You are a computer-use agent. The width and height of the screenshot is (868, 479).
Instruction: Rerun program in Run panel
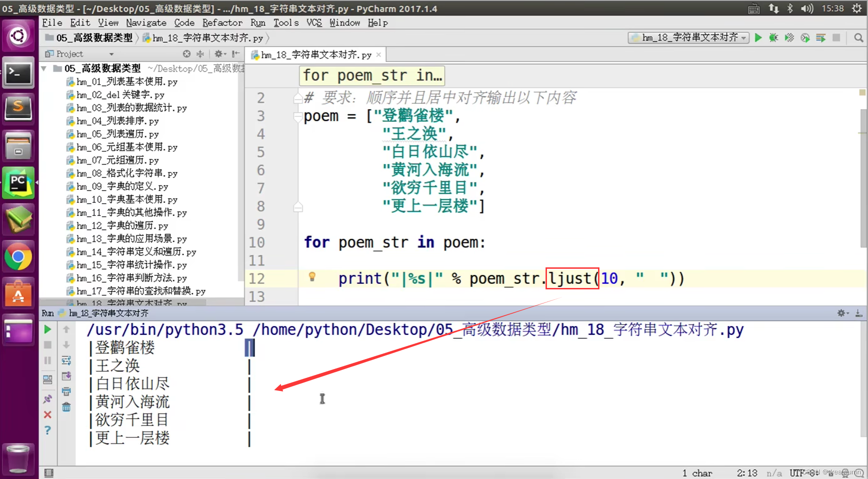click(x=47, y=330)
